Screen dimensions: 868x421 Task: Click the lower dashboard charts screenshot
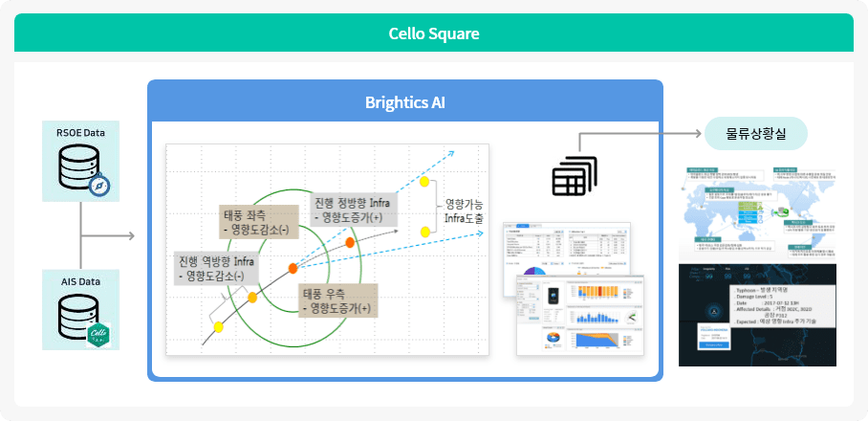[580, 314]
